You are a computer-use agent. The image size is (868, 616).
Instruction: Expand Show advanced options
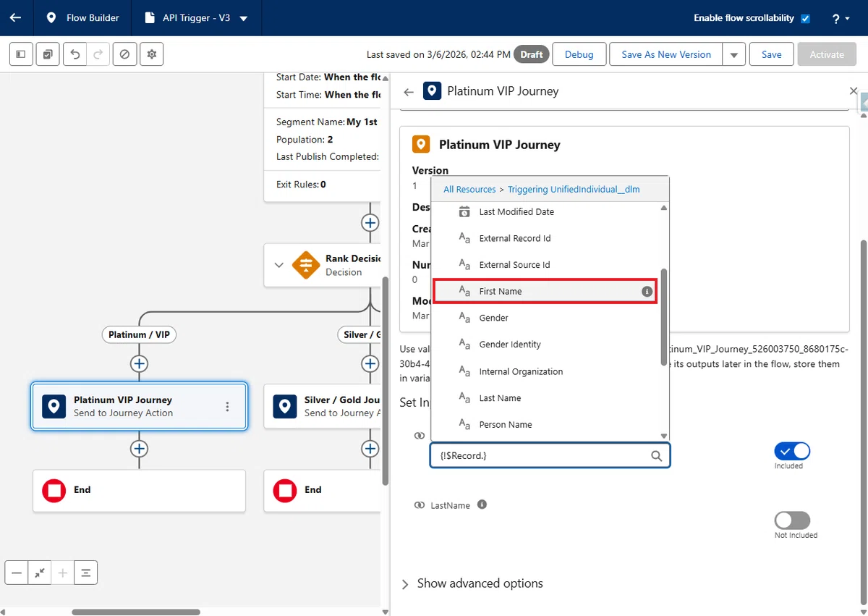[472, 583]
